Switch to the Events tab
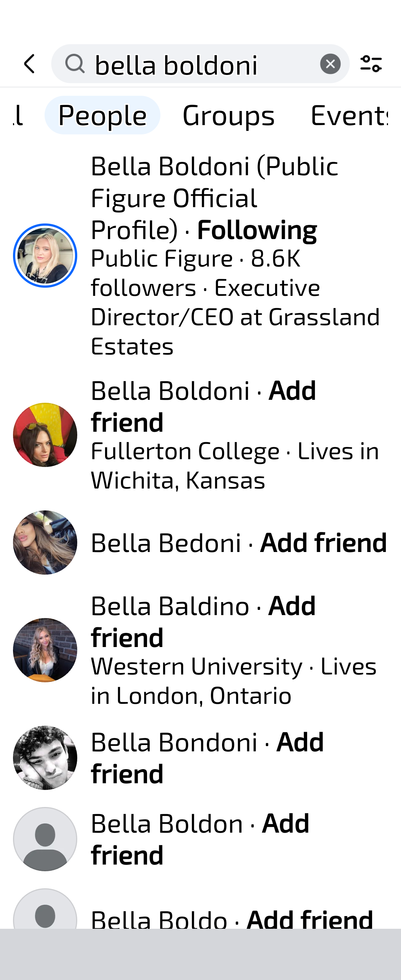This screenshot has height=980, width=401. coord(349,115)
